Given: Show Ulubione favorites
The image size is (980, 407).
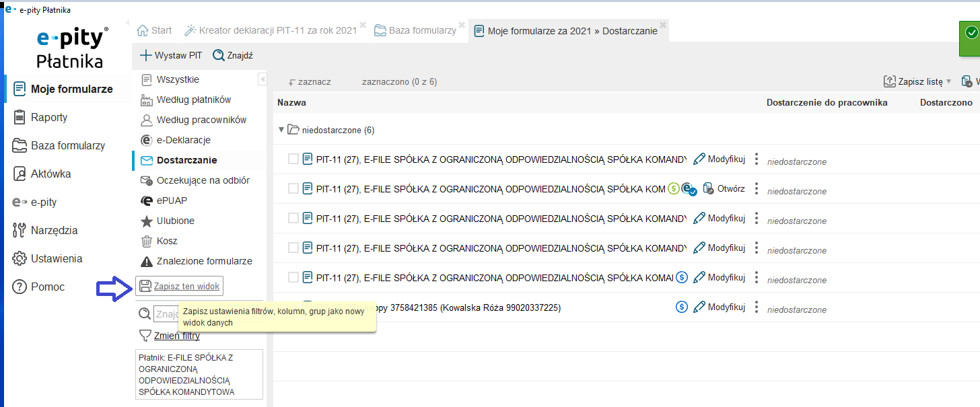Looking at the screenshot, I should 168,221.
